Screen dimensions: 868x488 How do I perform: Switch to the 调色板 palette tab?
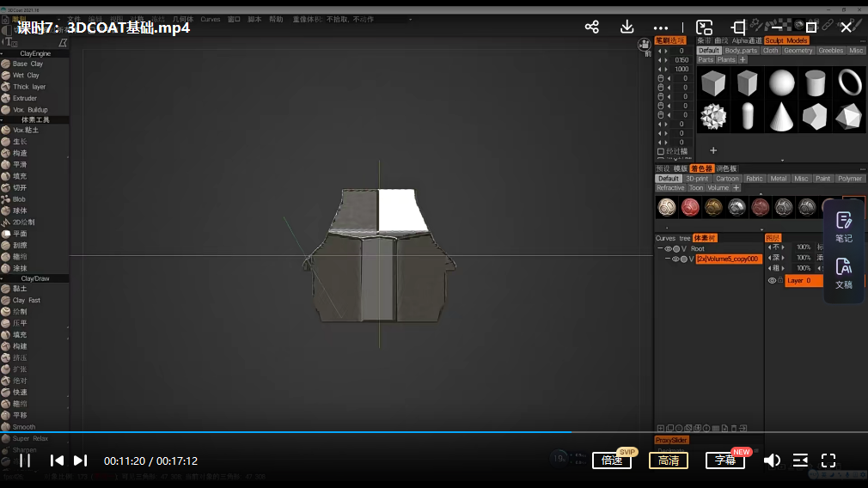726,168
